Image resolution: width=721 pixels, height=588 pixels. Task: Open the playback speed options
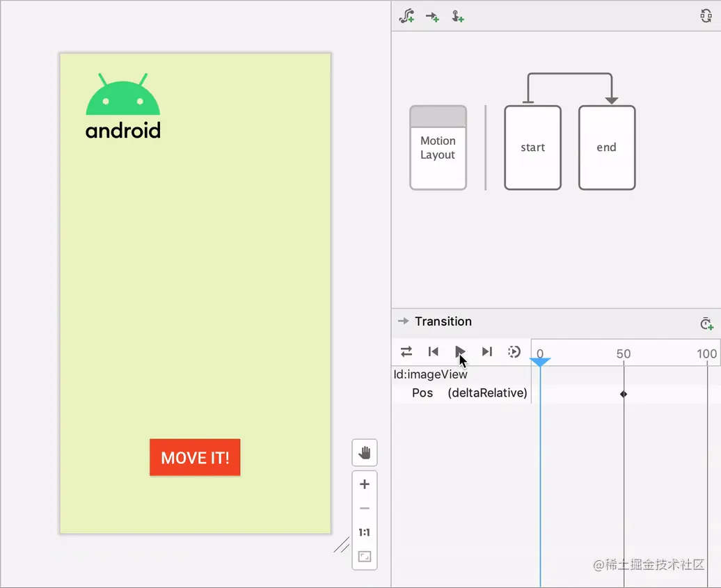click(514, 351)
